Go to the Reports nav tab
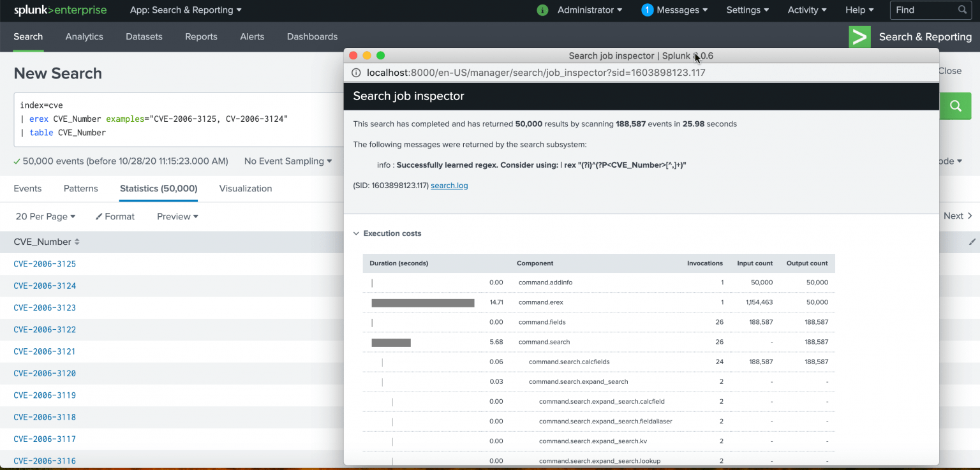This screenshot has height=470, width=980. pos(201,37)
